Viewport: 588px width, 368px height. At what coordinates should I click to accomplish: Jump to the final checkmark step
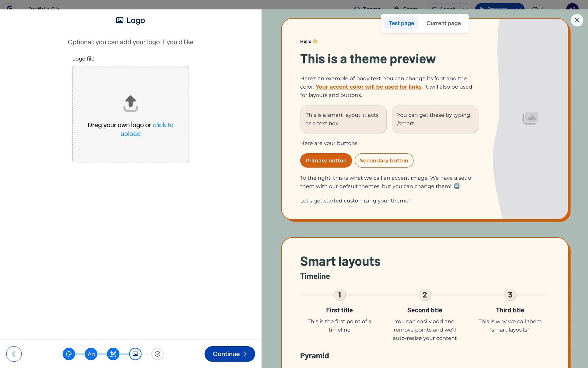point(157,354)
